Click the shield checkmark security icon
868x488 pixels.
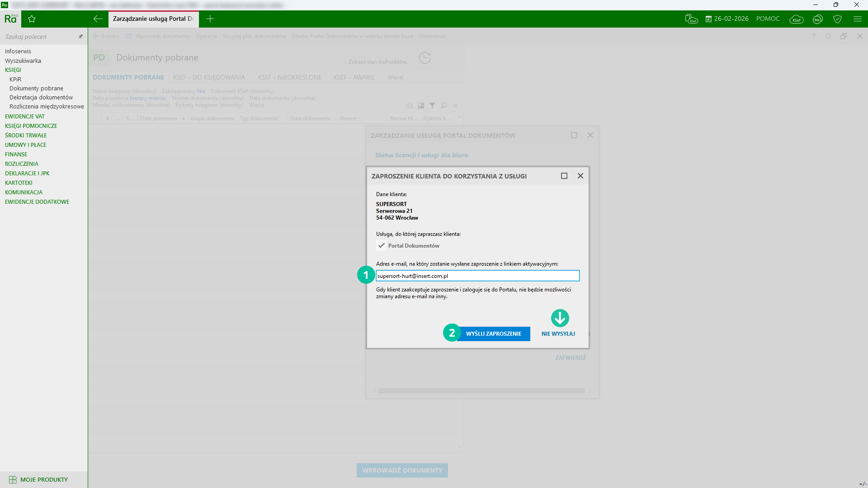coord(837,19)
